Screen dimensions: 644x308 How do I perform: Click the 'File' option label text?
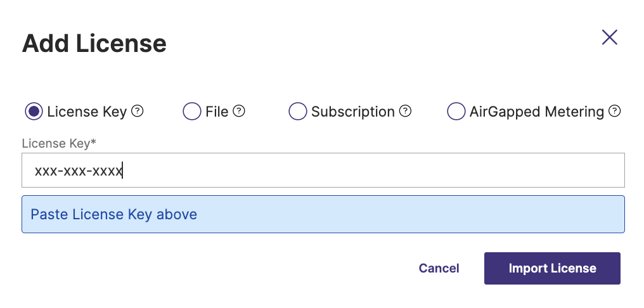click(217, 112)
